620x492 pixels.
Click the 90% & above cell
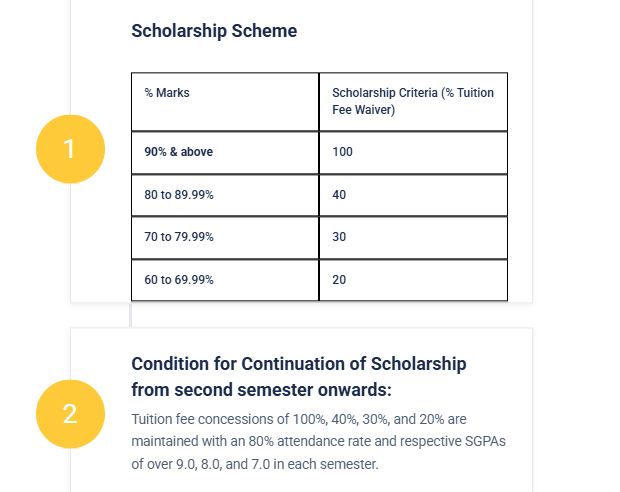(225, 152)
